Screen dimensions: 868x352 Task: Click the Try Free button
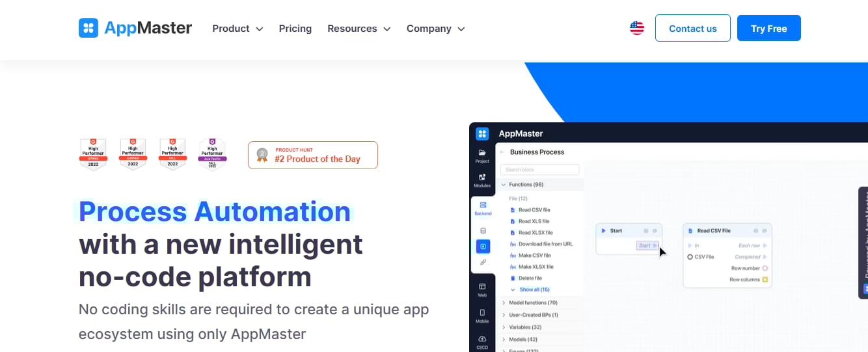pyautogui.click(x=769, y=28)
